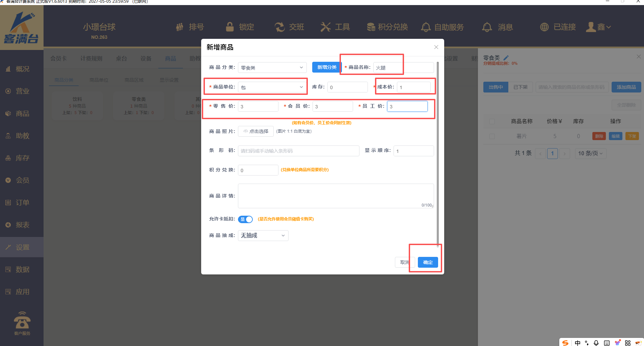Toggle the 允许卡抵扣 switch
Image resolution: width=644 pixels, height=346 pixels.
click(245, 219)
